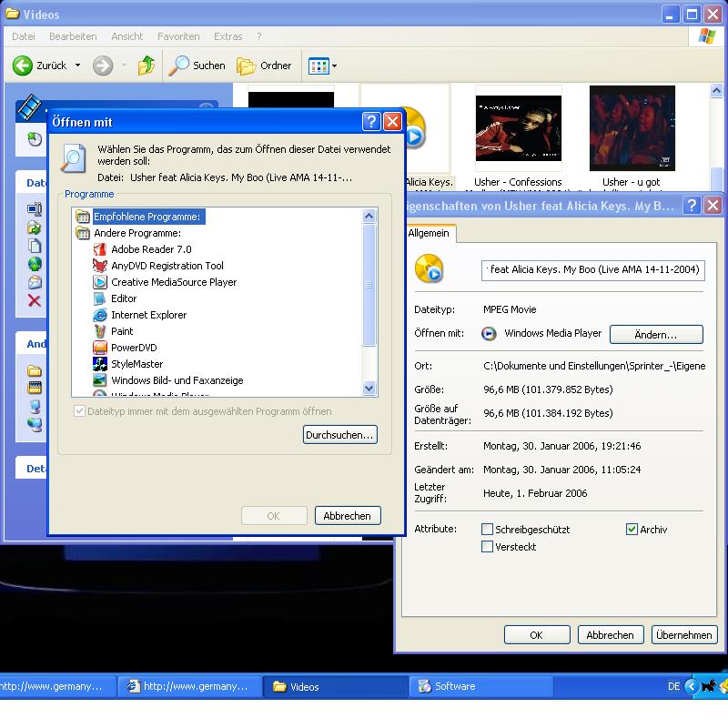728x728 pixels.
Task: Click the help button in the Eigenschaften dialog
Action: (x=692, y=205)
